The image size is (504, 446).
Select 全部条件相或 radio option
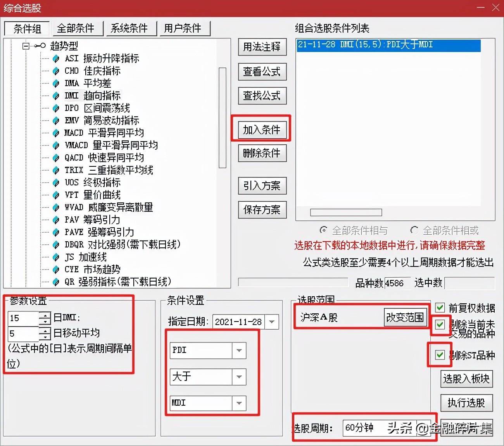click(414, 230)
